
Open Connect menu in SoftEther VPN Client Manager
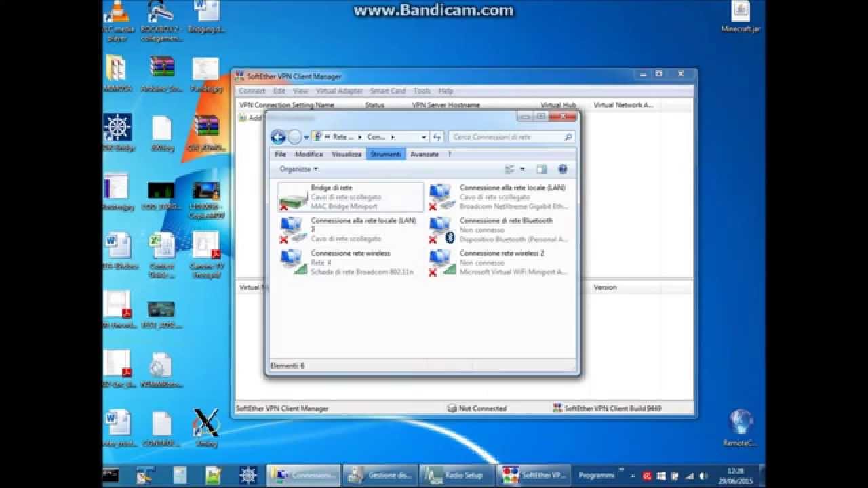click(252, 91)
